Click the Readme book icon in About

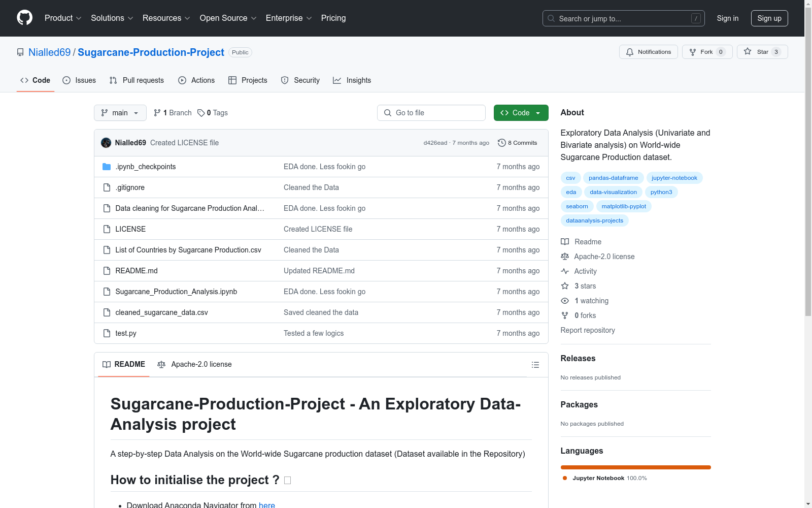[565, 242]
